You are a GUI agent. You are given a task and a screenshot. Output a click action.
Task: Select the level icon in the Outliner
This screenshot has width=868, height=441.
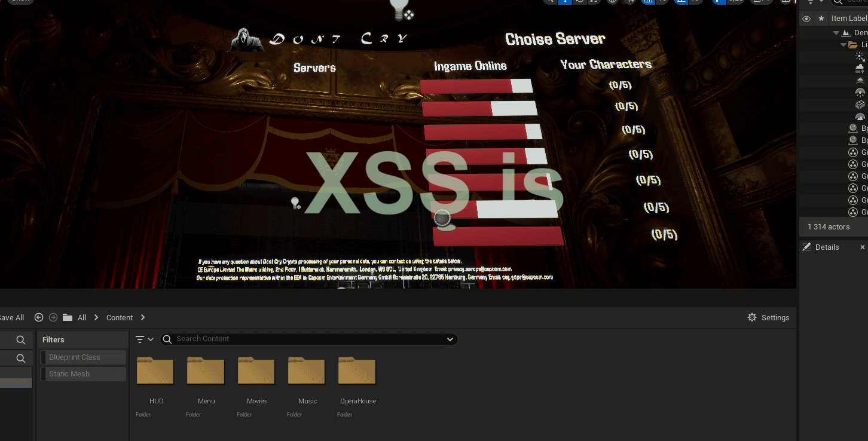[846, 33]
